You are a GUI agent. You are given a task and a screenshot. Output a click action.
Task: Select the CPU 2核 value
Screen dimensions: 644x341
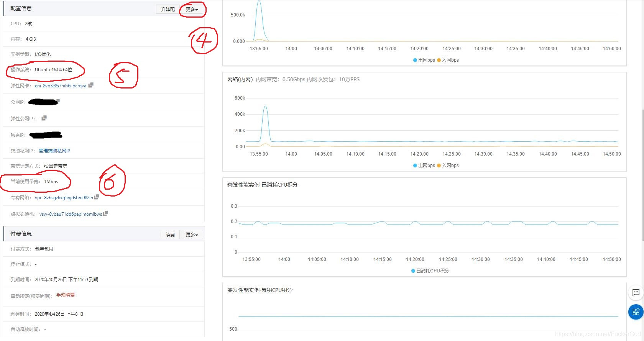coord(29,24)
